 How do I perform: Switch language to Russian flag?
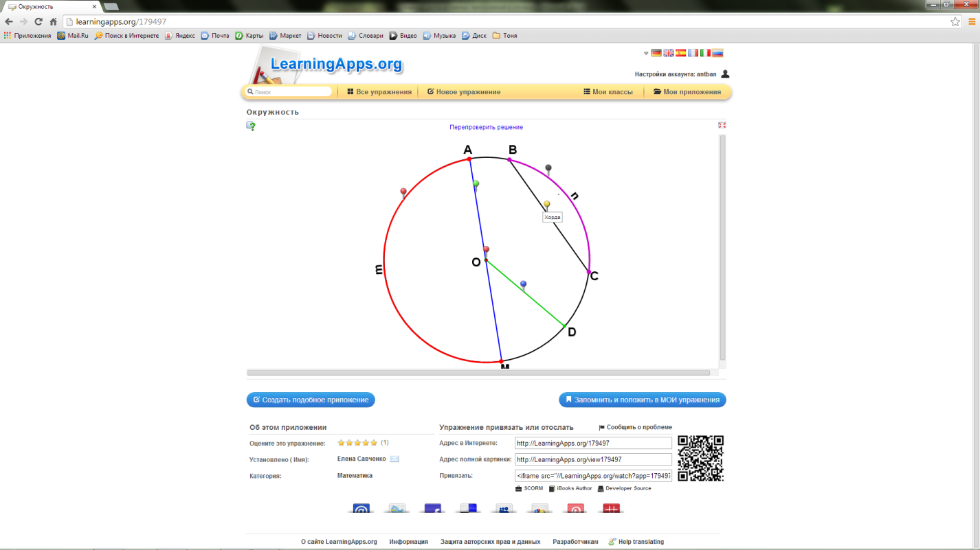coord(717,53)
